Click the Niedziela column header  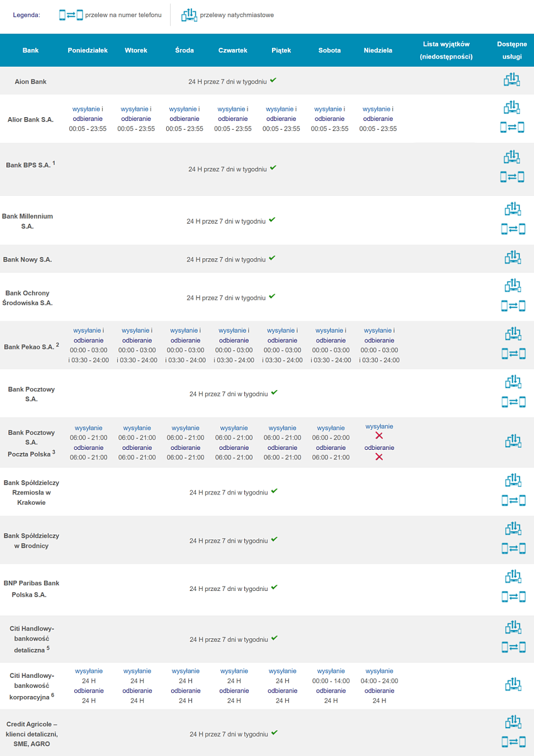click(x=378, y=50)
